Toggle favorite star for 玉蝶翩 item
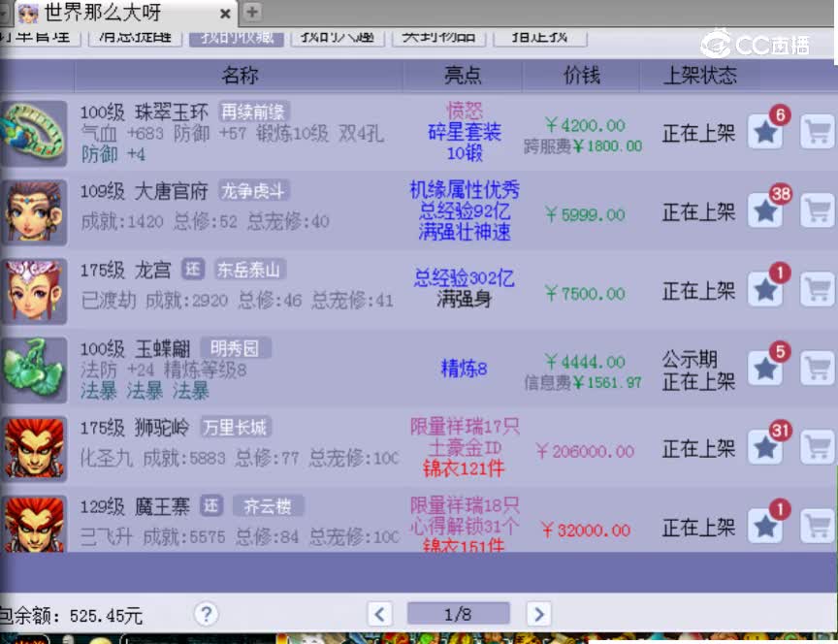 tap(765, 369)
